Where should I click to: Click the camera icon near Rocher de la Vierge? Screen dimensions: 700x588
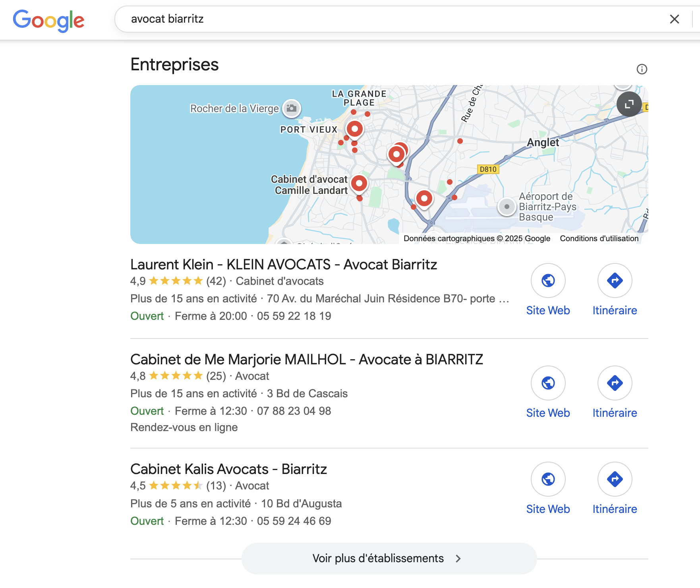[x=292, y=108]
